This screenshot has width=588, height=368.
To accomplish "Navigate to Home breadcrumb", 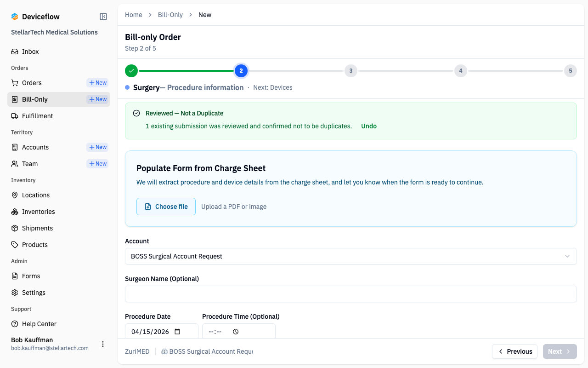I will (x=134, y=15).
